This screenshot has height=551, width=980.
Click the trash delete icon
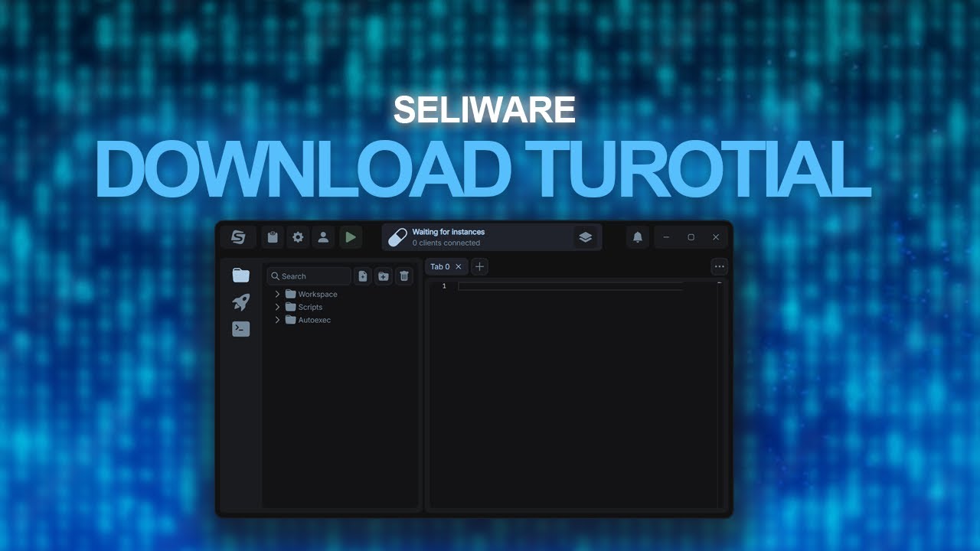(x=404, y=276)
